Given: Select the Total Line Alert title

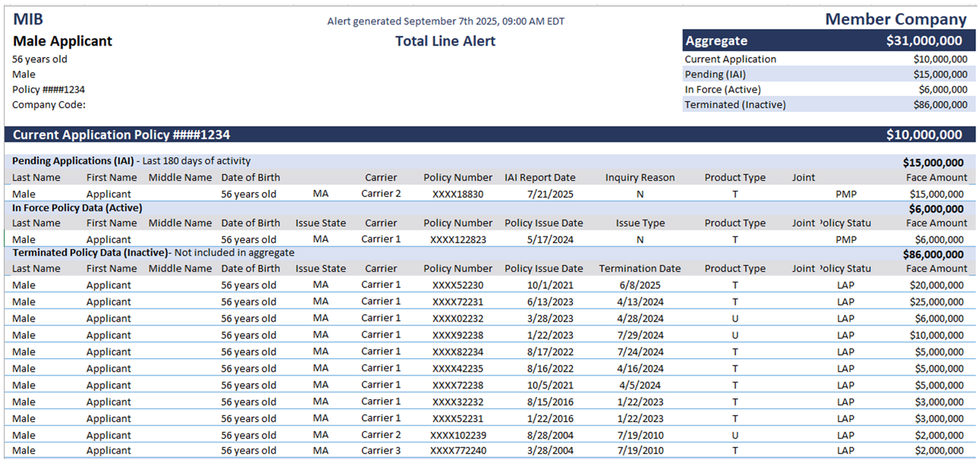Looking at the screenshot, I should (x=445, y=41).
